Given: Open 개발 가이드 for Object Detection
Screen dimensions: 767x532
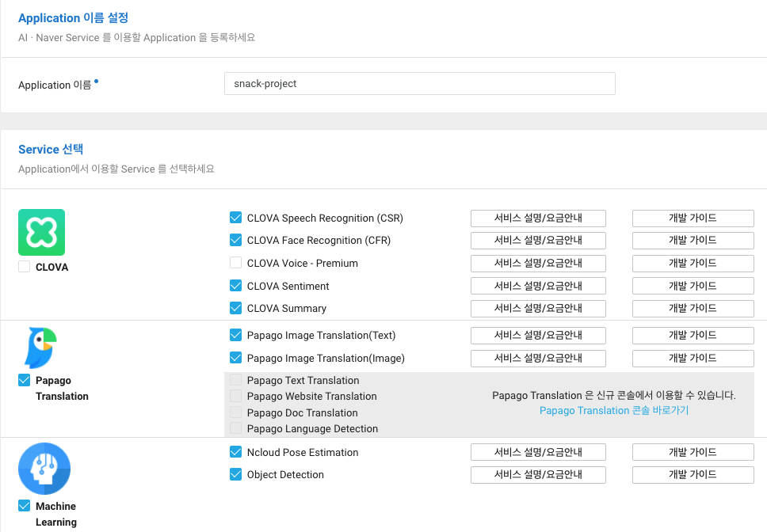Looking at the screenshot, I should (x=693, y=475).
